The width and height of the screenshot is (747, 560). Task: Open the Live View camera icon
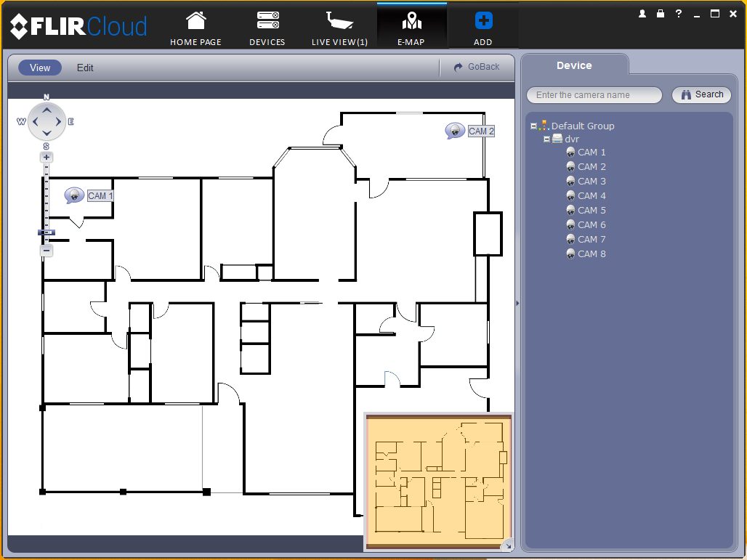339,21
